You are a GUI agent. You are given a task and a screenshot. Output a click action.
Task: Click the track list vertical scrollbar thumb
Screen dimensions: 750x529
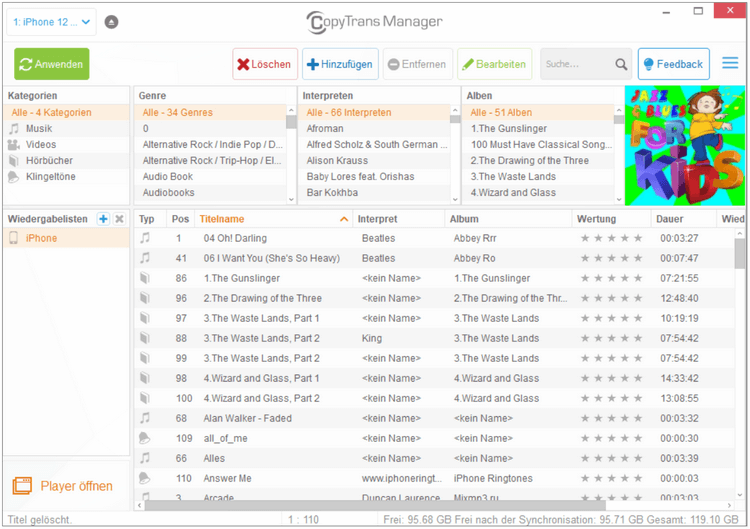pos(739,253)
